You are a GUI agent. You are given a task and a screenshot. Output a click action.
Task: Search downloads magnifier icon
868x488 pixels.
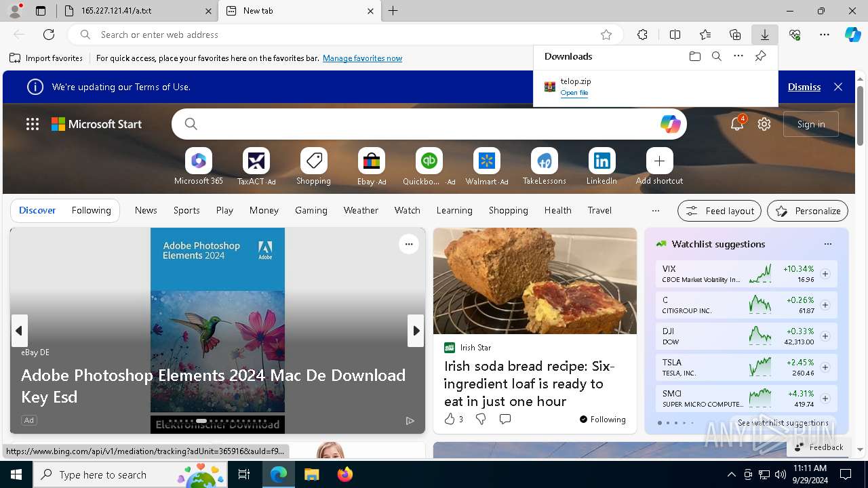point(716,56)
